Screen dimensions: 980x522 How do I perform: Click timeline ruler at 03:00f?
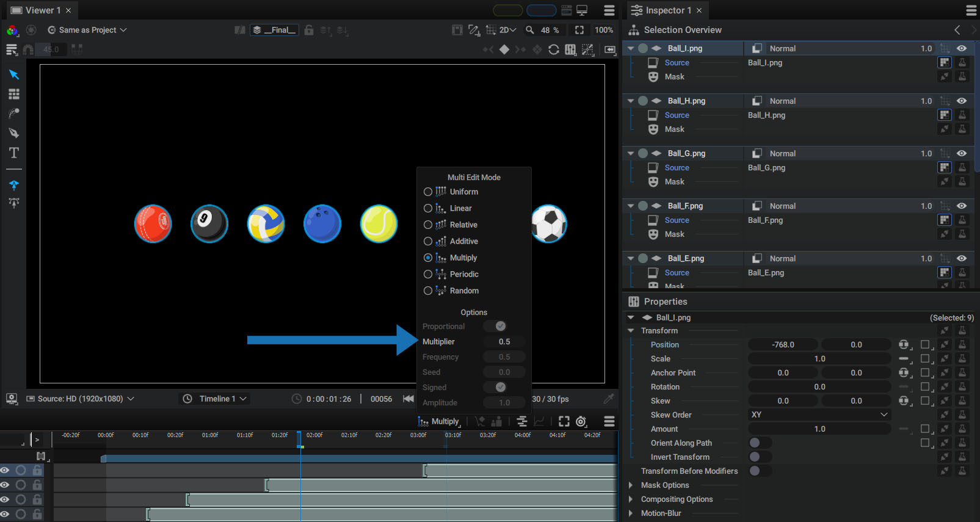tap(418, 435)
